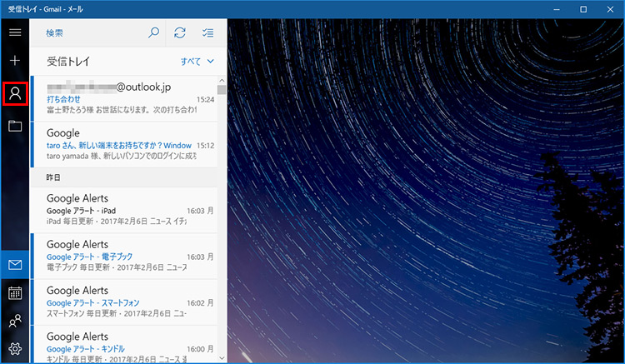Screen dimensions: 625x364
Task: Open the Accounts person icon
Action: click(x=15, y=93)
